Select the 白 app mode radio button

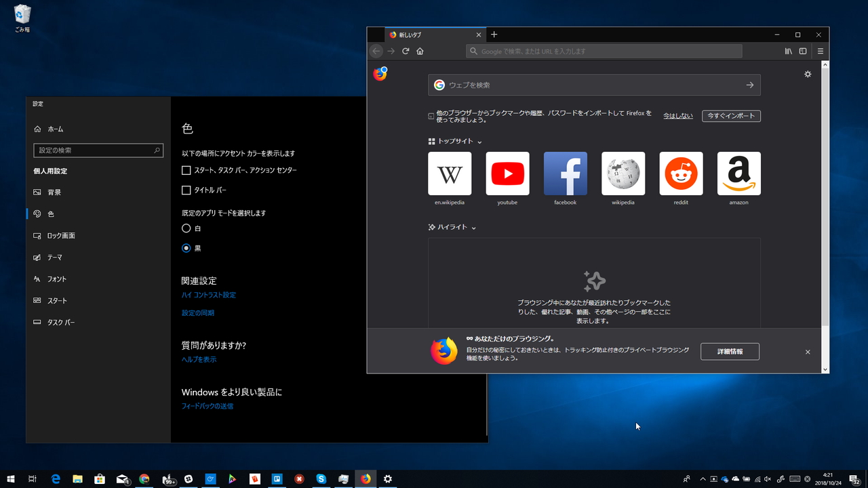click(x=186, y=228)
